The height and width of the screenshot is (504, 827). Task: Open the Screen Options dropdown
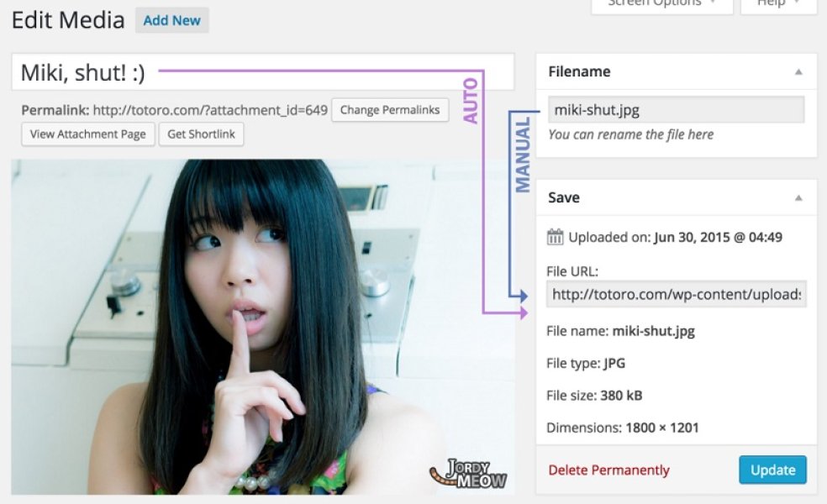(662, 4)
